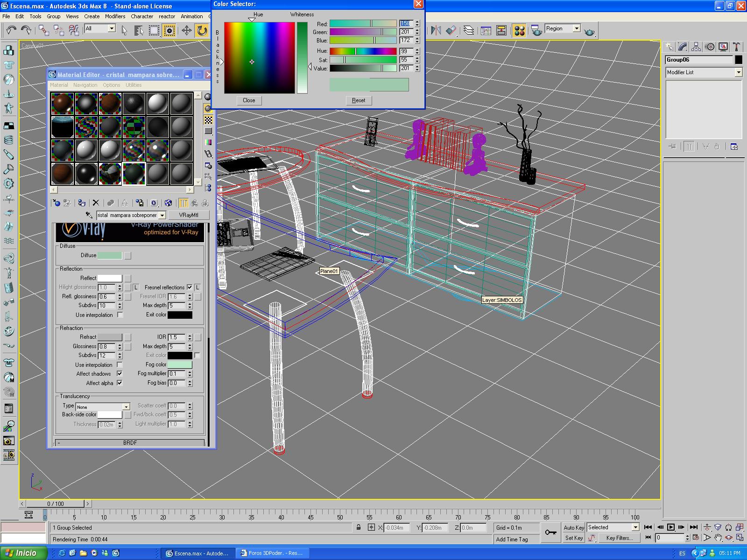Viewport: 747px width, 560px height.
Task: Click the Fog color swatch
Action: tap(180, 365)
